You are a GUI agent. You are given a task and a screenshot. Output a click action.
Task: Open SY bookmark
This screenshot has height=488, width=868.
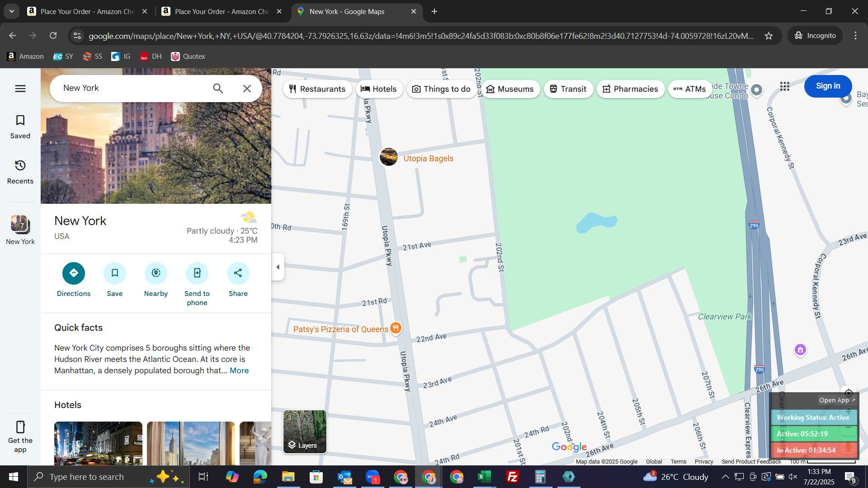click(x=63, y=56)
